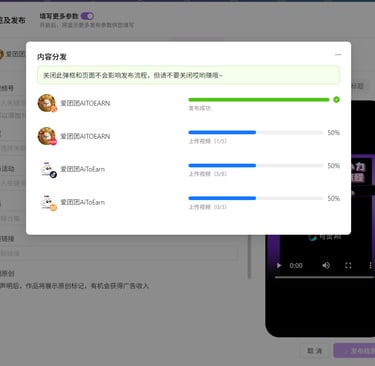Click the 发布成功 status text
The width and height of the screenshot is (375, 366).
[199, 108]
